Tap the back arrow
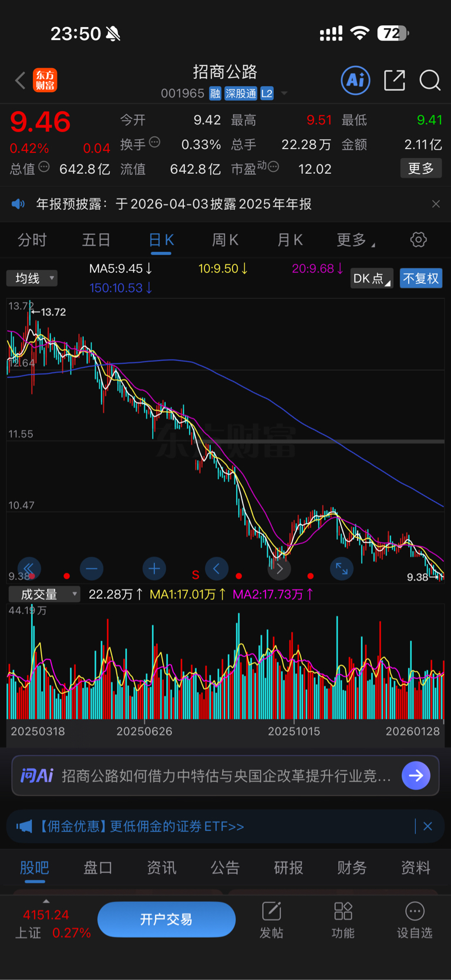 [20, 80]
